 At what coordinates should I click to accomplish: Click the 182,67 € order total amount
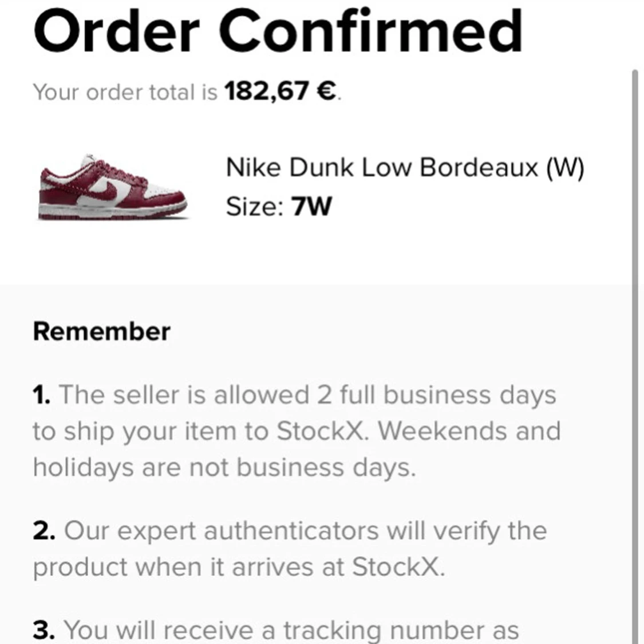[x=280, y=91]
